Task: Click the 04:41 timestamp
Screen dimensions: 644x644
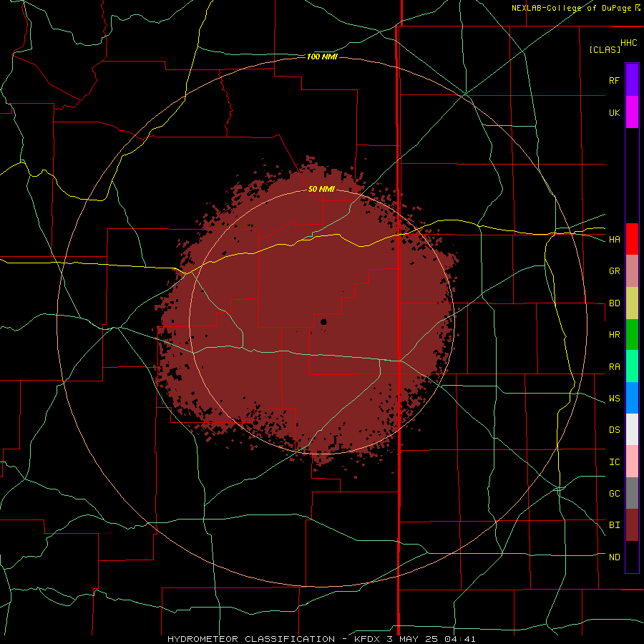Action: click(x=459, y=639)
